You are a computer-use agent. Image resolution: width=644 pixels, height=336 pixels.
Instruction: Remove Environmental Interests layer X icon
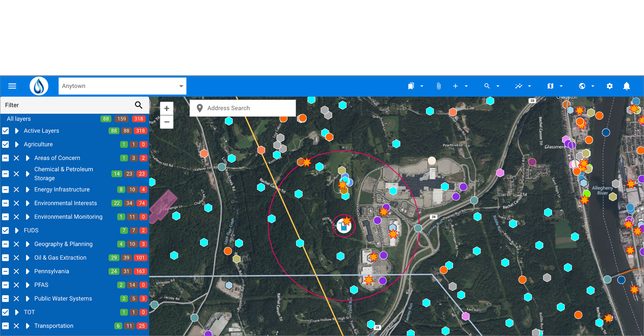point(16,203)
